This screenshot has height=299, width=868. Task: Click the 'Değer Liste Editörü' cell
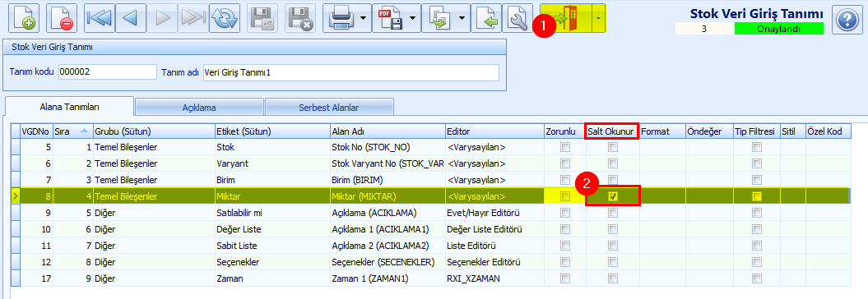point(494,229)
